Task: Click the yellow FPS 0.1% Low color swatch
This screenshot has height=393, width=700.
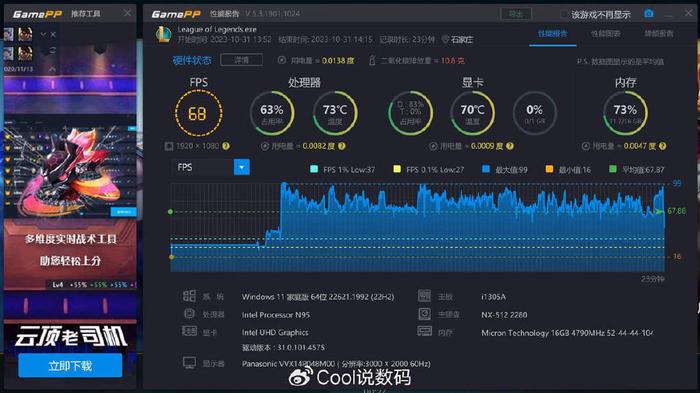Action: (397, 169)
